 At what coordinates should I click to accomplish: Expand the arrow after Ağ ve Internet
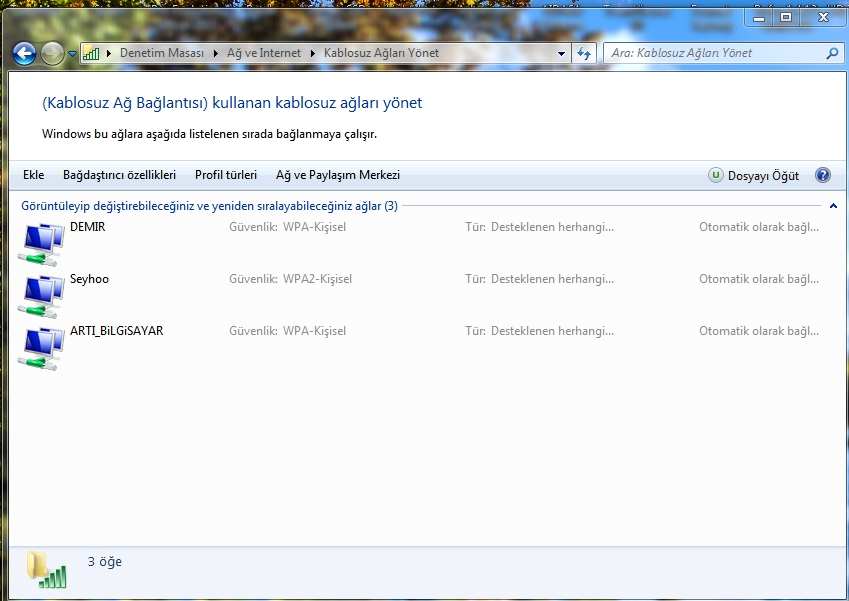[312, 53]
